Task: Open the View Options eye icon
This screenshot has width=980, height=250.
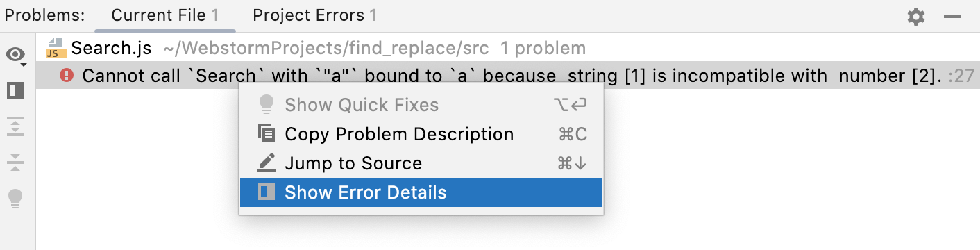Action: [x=15, y=55]
